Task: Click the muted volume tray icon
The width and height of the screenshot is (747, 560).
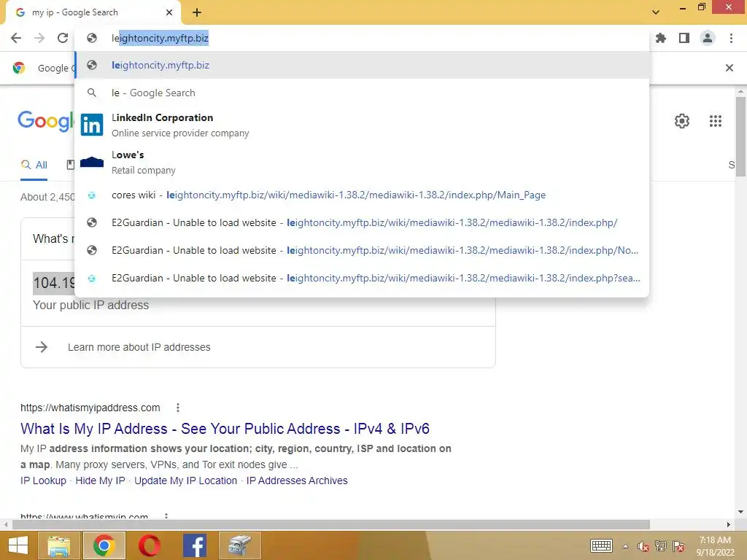Action: [643, 545]
